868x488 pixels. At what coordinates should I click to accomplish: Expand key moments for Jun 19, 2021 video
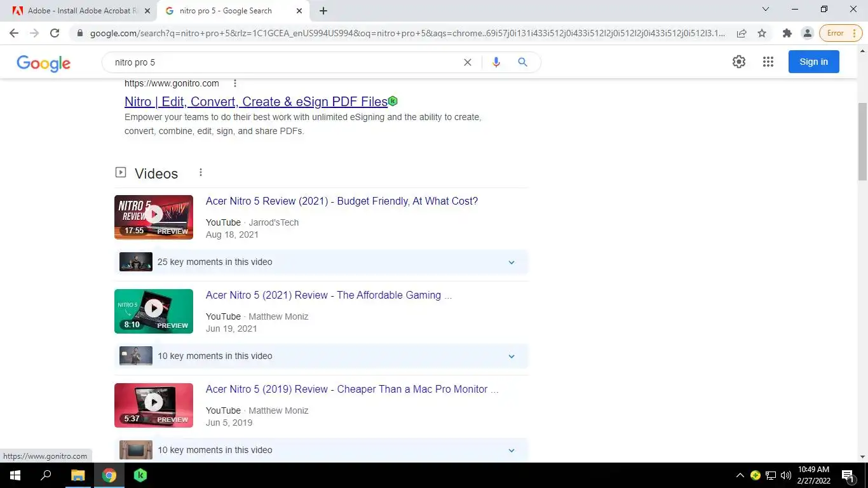[321, 356]
